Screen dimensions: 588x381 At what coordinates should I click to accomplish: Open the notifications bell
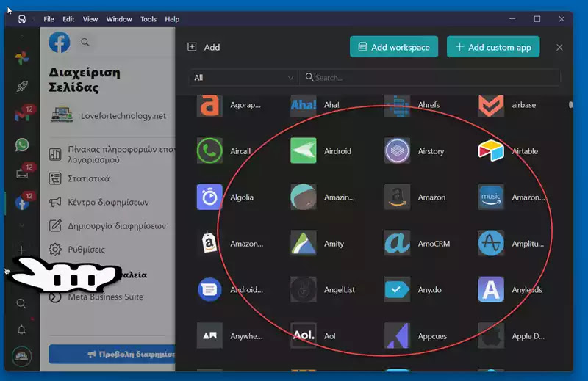[x=21, y=330]
